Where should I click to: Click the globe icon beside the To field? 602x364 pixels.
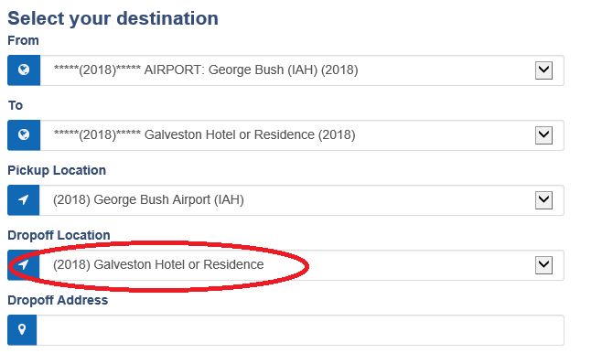click(24, 134)
